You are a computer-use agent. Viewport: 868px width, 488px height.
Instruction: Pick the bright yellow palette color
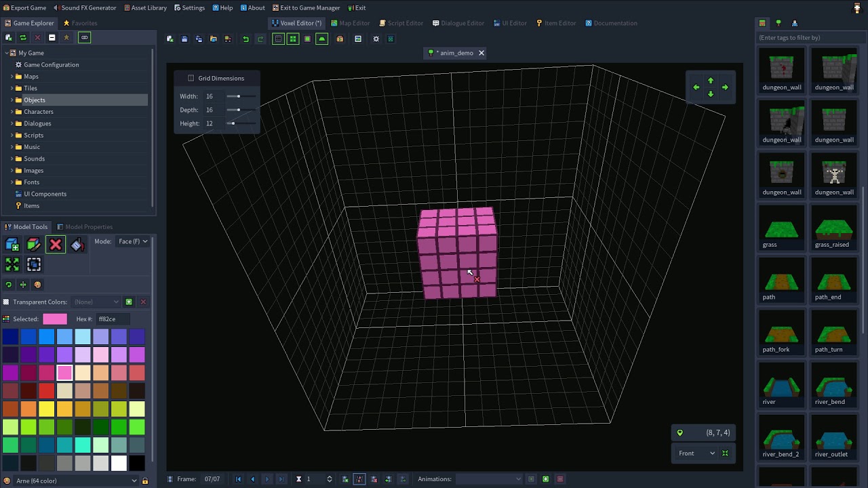(46, 409)
